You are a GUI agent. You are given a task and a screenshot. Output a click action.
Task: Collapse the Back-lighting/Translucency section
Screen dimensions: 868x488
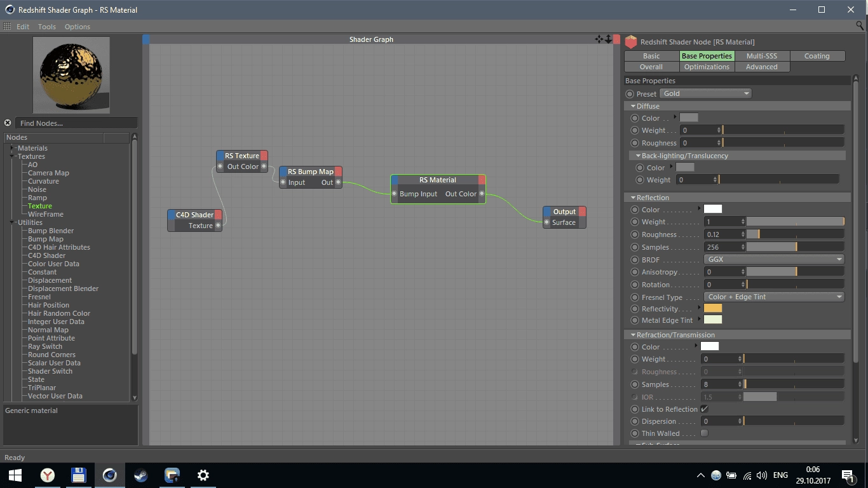click(x=639, y=156)
